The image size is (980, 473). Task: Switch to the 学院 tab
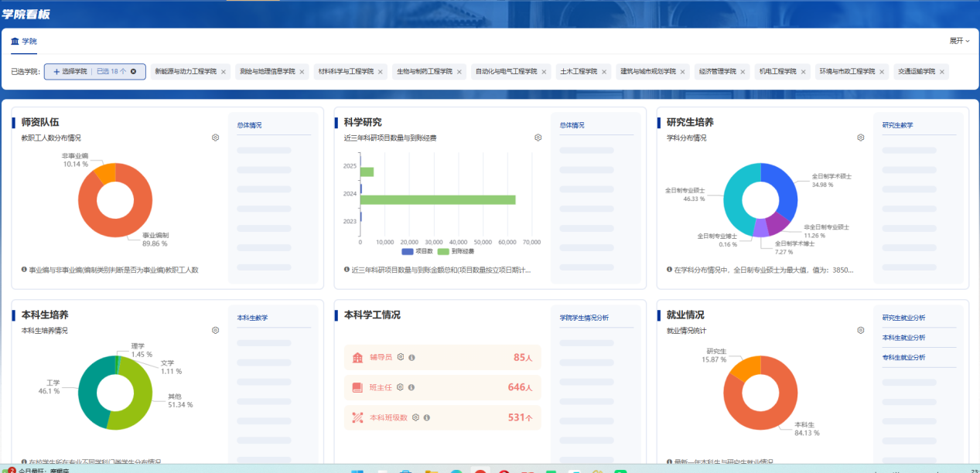(24, 41)
